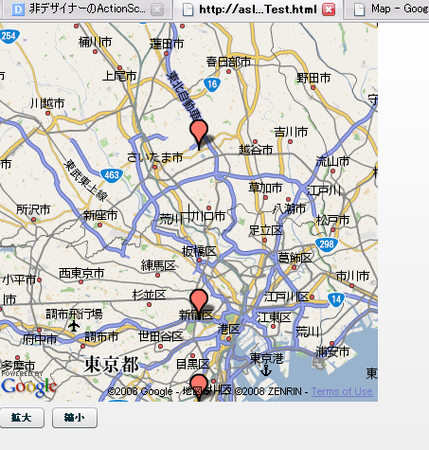The image size is (429, 450).
Task: Click the 練馬区 label on the map
Action: (158, 266)
